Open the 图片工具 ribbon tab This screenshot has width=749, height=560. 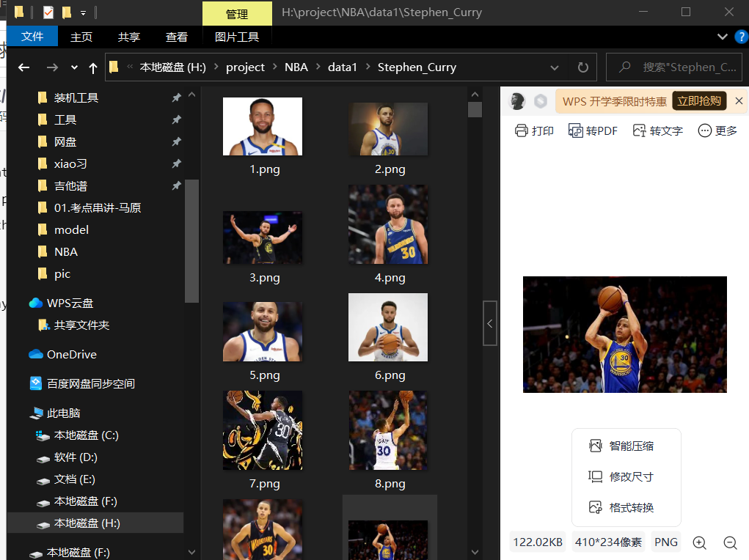pyautogui.click(x=237, y=37)
